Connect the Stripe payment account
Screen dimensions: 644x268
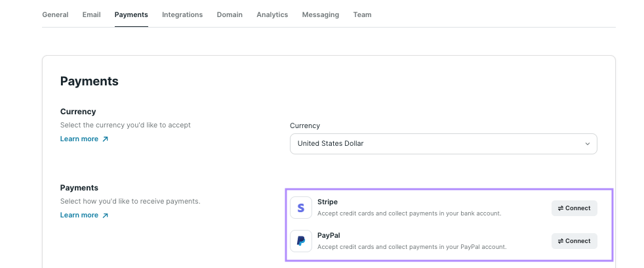(574, 208)
